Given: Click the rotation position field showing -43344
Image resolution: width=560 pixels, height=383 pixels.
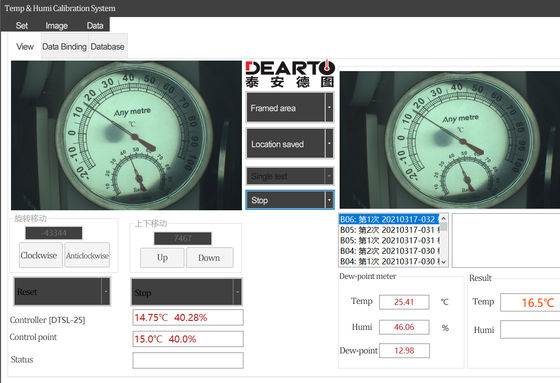Looking at the screenshot, I should coord(54,233).
